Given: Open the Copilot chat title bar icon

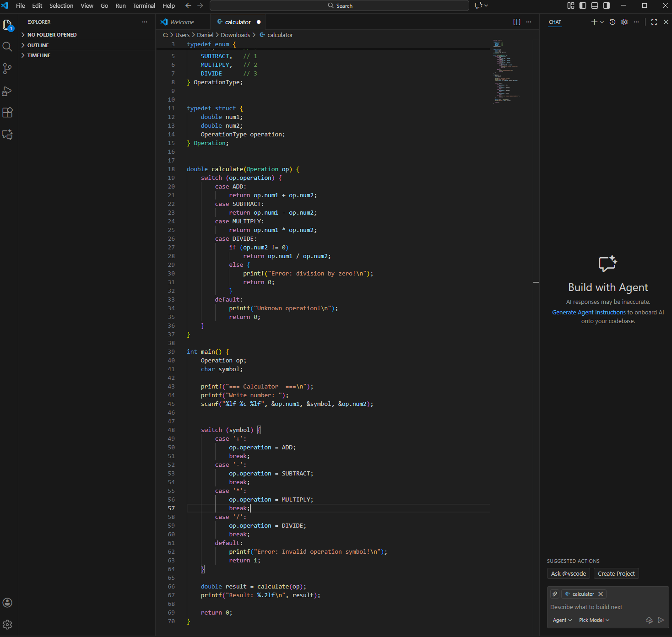Looking at the screenshot, I should tap(479, 5).
